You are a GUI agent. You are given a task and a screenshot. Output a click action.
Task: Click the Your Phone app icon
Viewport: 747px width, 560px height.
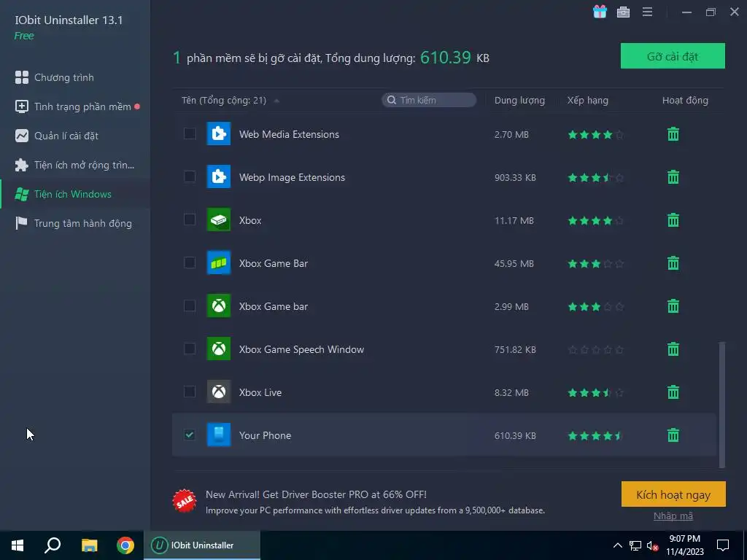tap(219, 435)
